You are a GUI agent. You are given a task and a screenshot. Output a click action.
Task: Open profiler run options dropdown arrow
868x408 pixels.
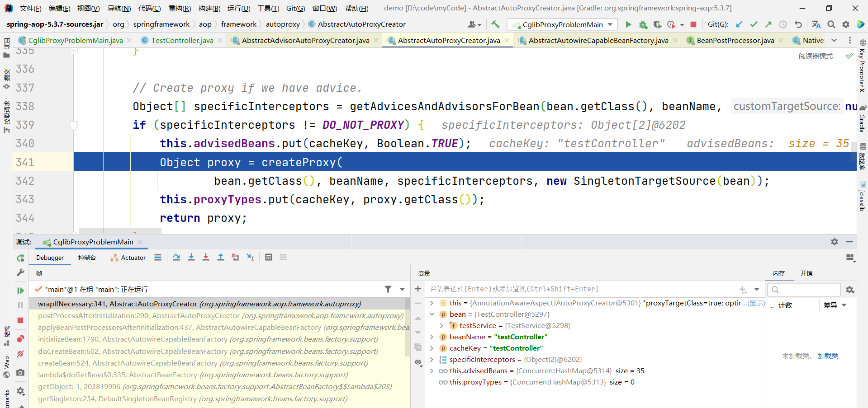tap(682, 25)
